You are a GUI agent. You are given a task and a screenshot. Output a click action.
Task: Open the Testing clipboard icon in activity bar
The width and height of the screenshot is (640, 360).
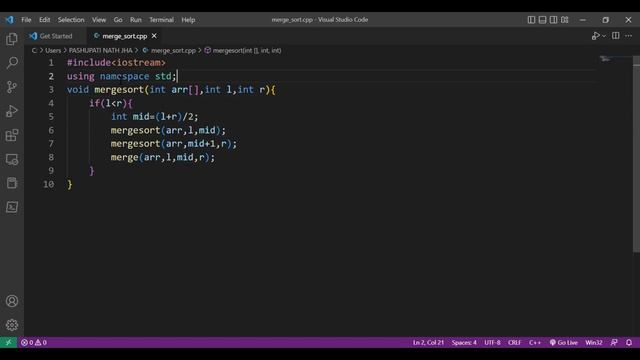[12, 183]
